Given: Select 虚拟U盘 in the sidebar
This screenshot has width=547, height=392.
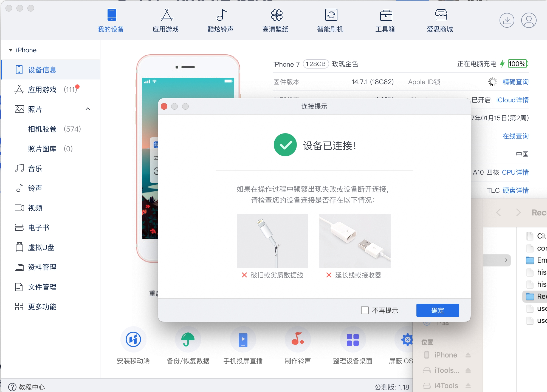Looking at the screenshot, I should [x=41, y=248].
